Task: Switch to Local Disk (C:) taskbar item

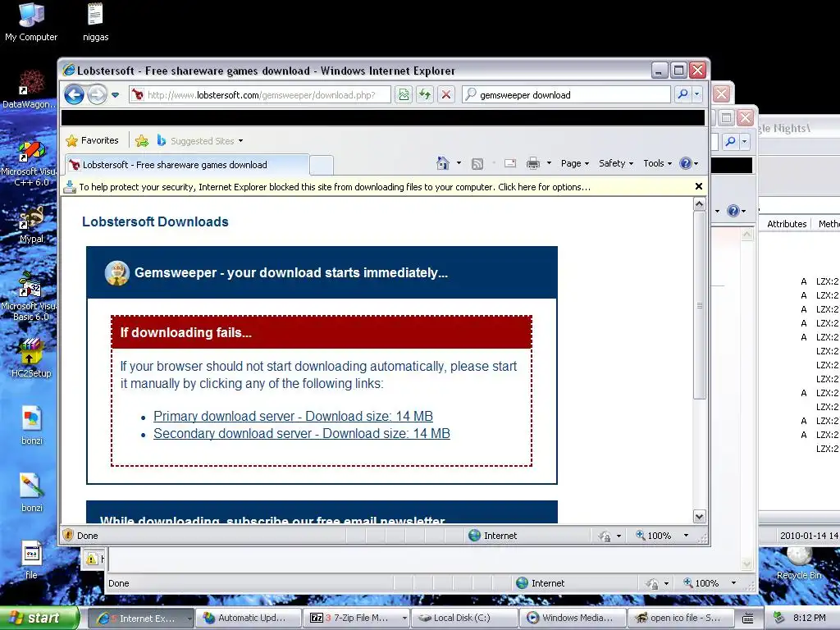Action: [x=464, y=619]
